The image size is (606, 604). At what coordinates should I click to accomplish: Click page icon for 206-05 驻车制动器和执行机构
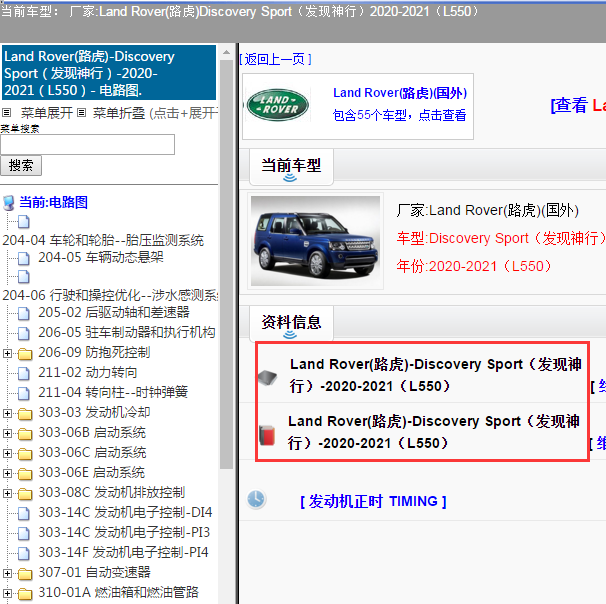pos(24,333)
